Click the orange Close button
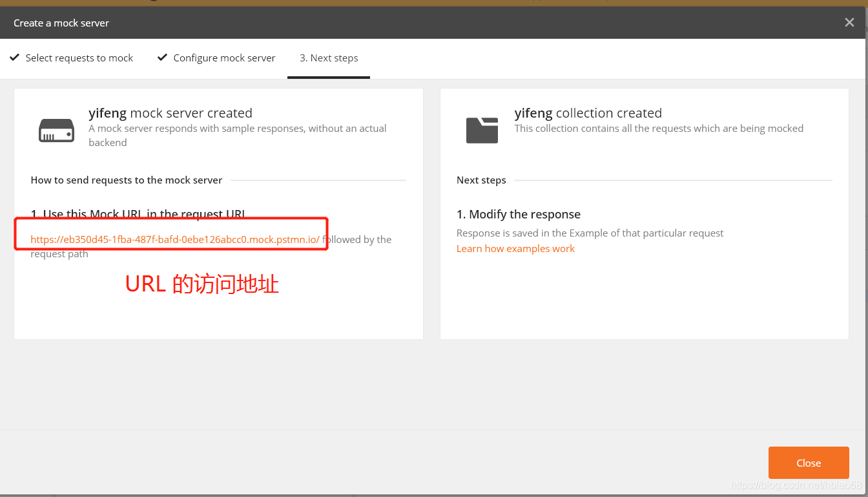This screenshot has width=868, height=497. [x=809, y=463]
